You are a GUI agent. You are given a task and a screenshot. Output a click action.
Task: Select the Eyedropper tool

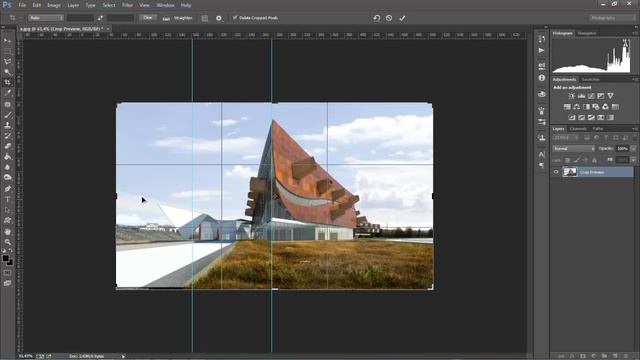coord(7,93)
